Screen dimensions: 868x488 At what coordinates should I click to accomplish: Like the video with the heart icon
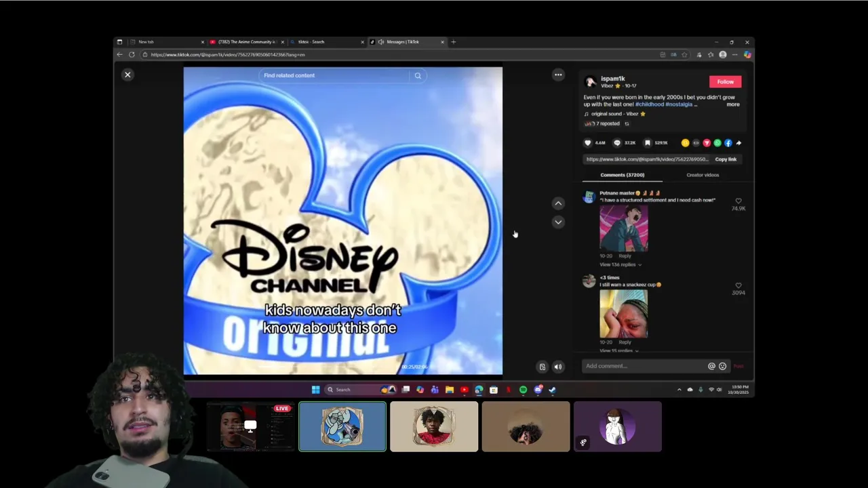[588, 143]
